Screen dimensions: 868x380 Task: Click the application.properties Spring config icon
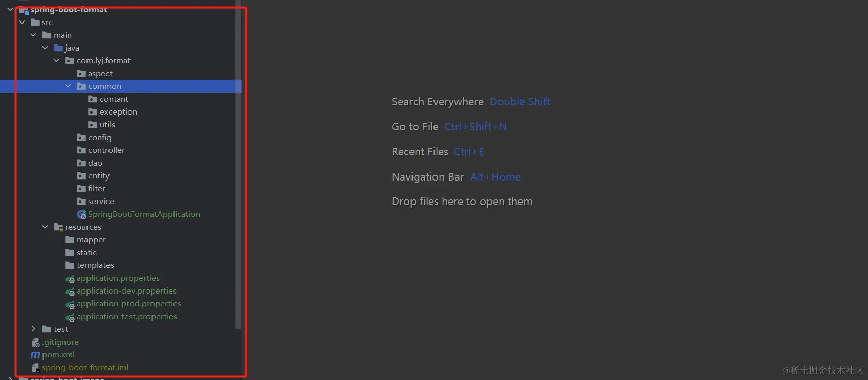click(70, 279)
